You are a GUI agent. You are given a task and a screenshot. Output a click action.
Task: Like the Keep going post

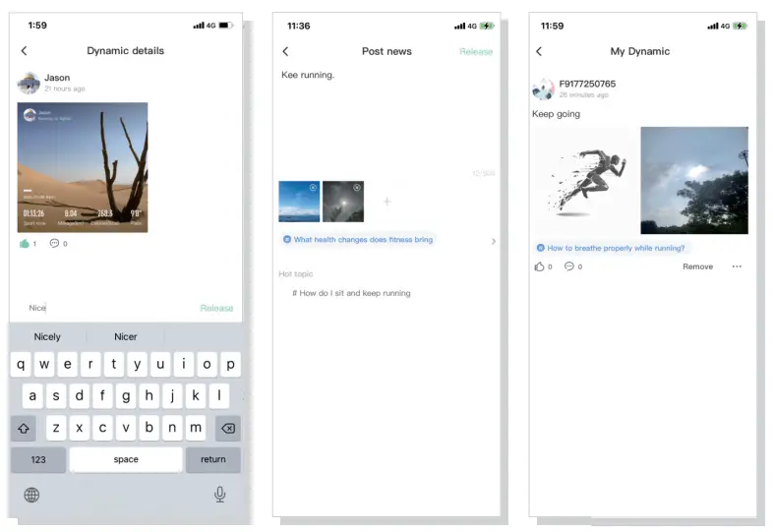point(540,266)
